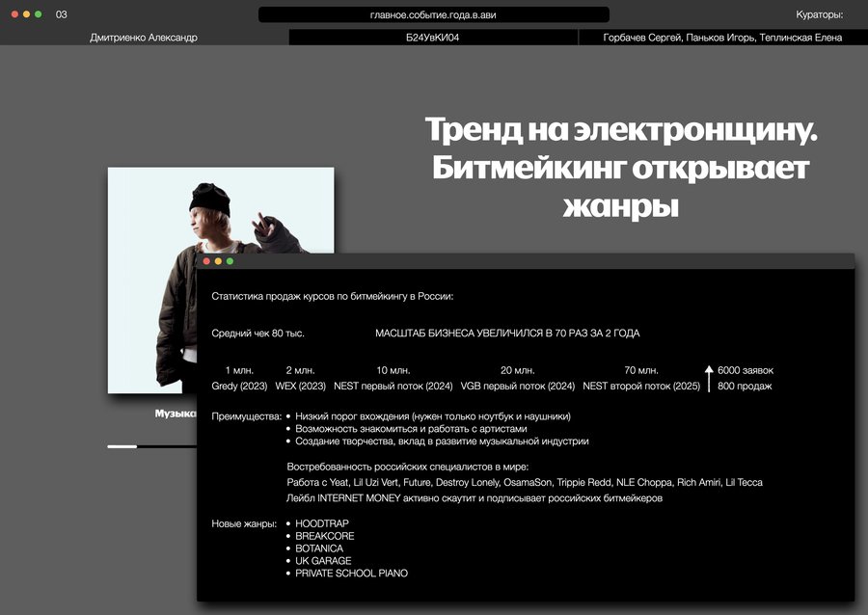Click the Статистика продаж курсов heading
Image resolution: width=868 pixels, height=615 pixels.
332,297
